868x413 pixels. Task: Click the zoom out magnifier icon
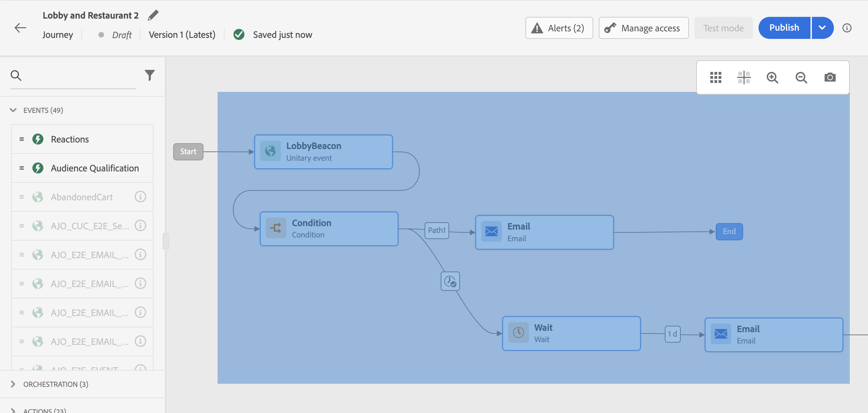[x=801, y=77]
